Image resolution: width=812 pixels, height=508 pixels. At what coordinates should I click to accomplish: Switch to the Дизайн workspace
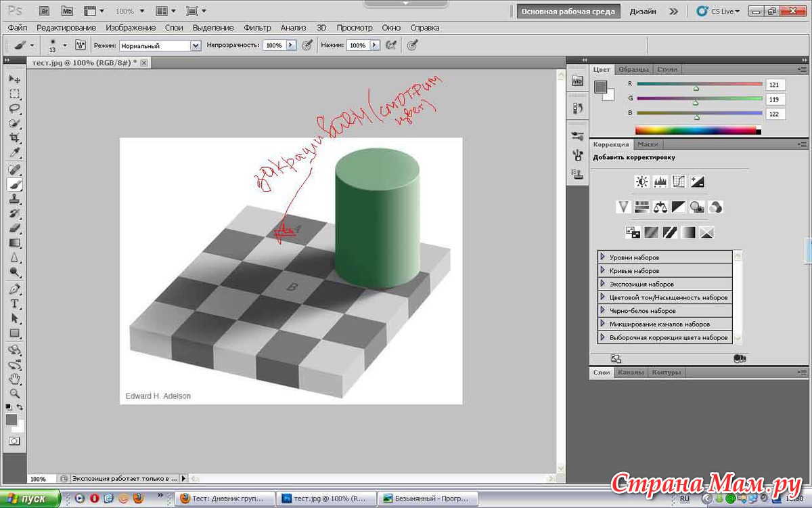[x=643, y=12]
